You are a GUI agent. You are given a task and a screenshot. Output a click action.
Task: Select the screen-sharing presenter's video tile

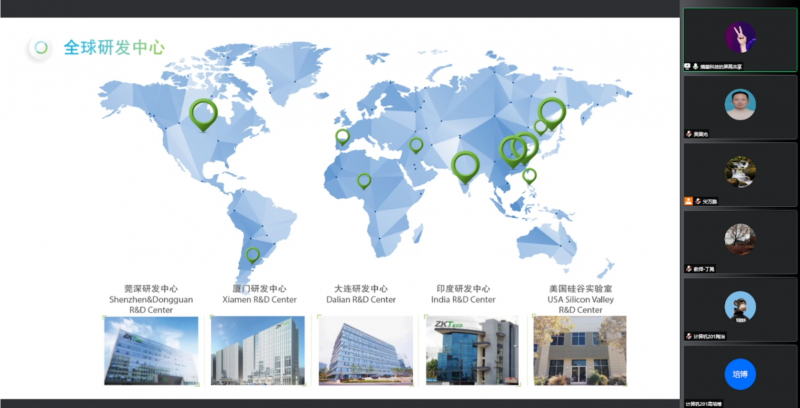click(x=740, y=44)
